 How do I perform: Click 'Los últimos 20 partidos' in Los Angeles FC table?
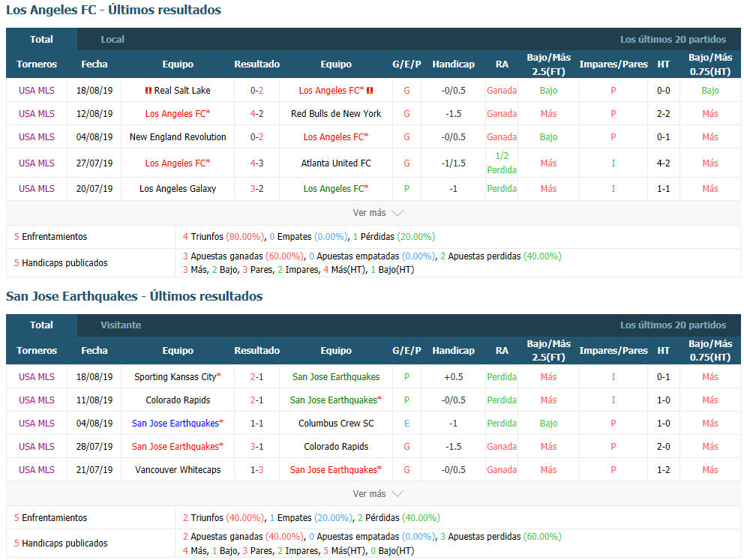click(x=673, y=39)
